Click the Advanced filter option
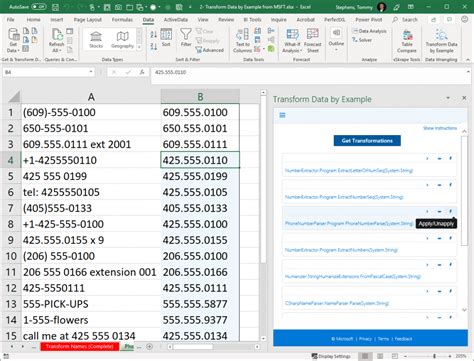The height and width of the screenshot is (361, 474). pos(210,50)
